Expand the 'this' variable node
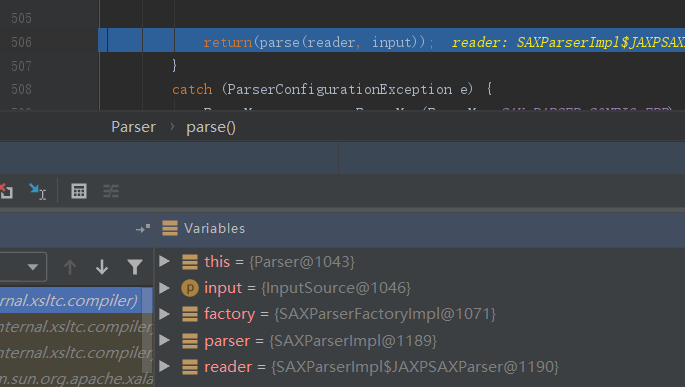Viewport: 685px width, 387px height. coord(164,261)
